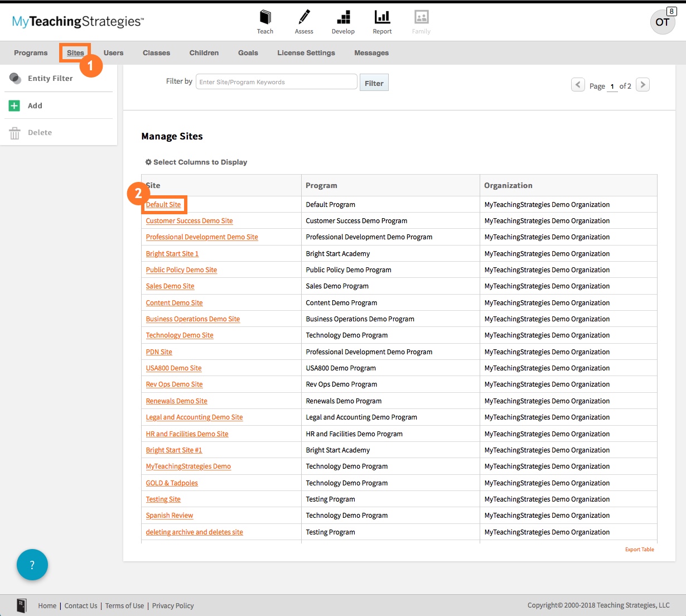Click the page number input field
The width and height of the screenshot is (686, 616).
[x=612, y=85]
